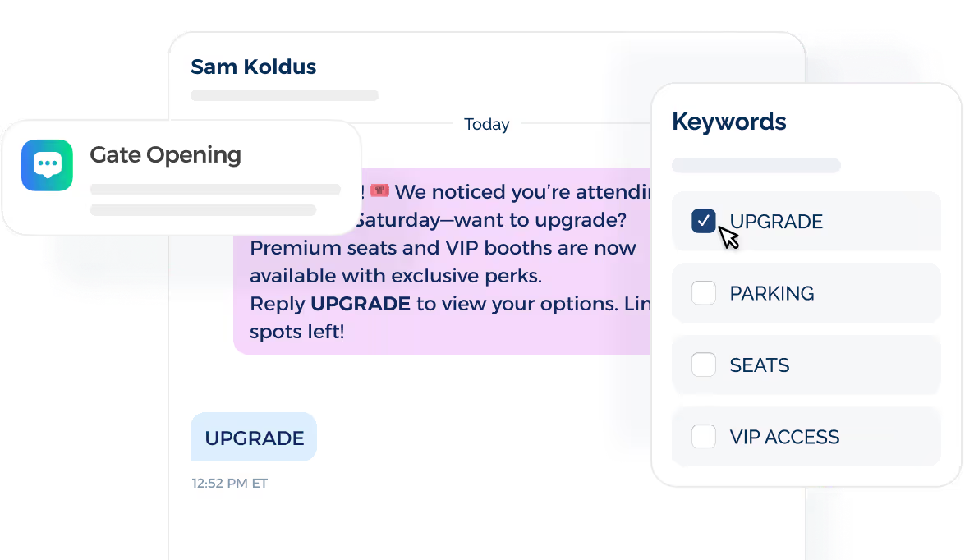Click the Gate Opening title text
Viewport: 974px width, 560px height.
[x=164, y=154]
